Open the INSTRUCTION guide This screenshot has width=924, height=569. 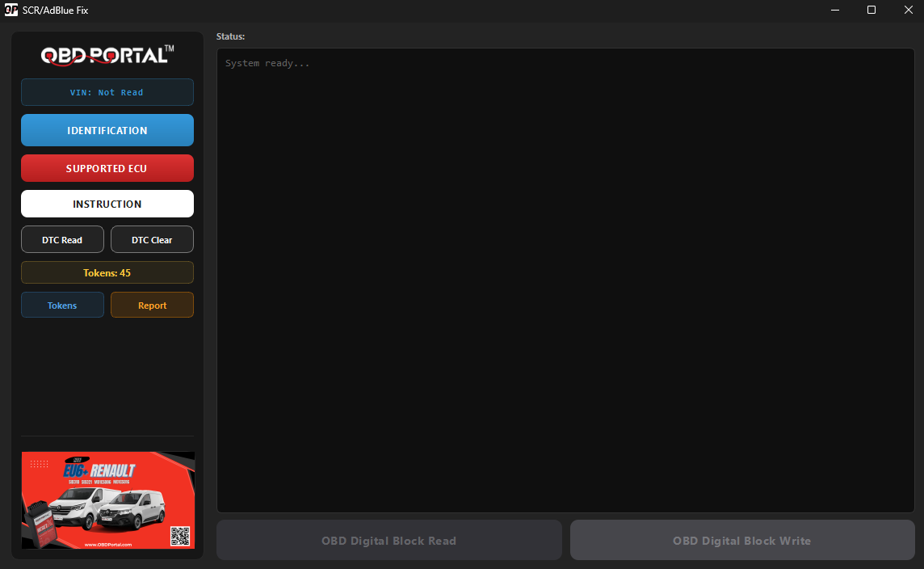click(x=107, y=204)
